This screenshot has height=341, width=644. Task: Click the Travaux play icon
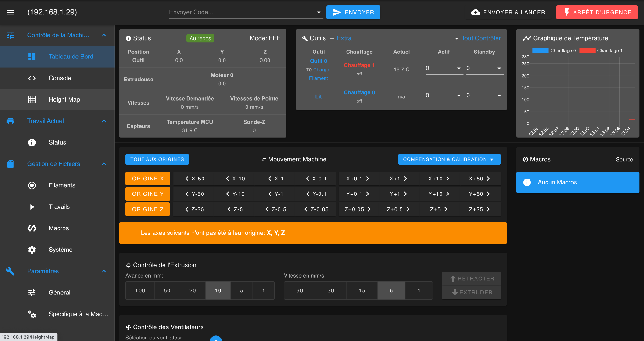[32, 207]
